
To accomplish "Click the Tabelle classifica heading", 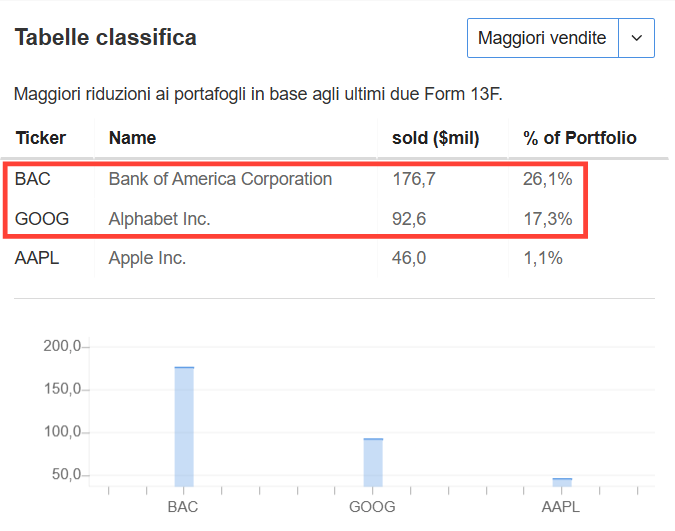I will (105, 37).
